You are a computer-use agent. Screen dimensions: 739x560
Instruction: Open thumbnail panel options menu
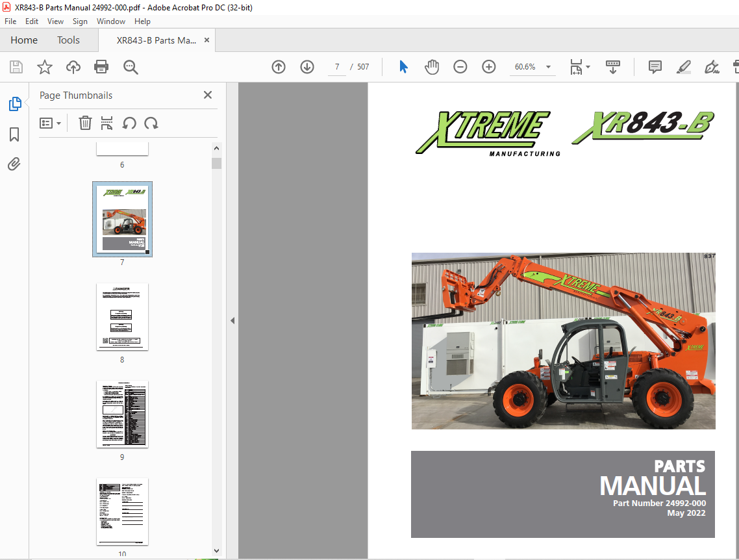(51, 123)
